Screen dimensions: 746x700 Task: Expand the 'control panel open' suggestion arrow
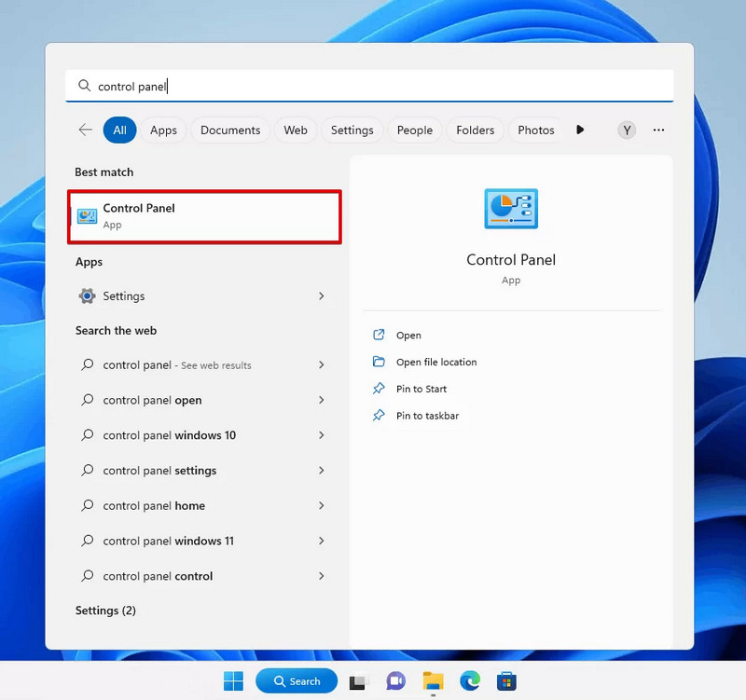[x=322, y=400]
